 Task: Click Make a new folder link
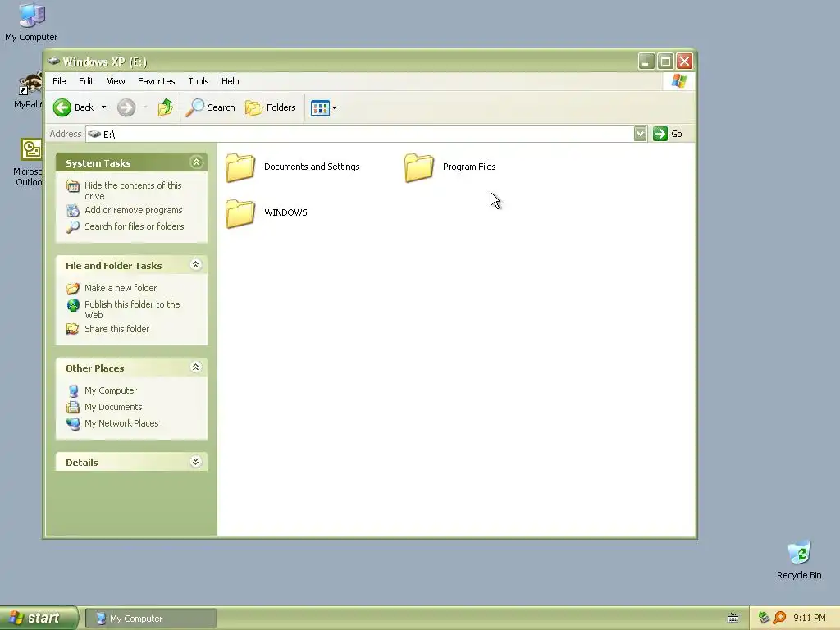(x=121, y=288)
